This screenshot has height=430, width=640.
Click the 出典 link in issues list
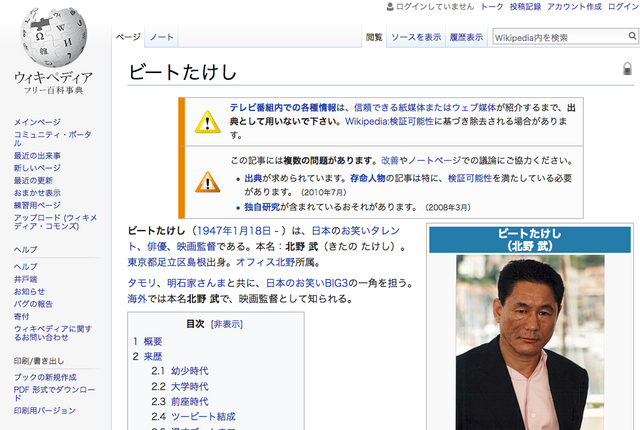[253, 178]
